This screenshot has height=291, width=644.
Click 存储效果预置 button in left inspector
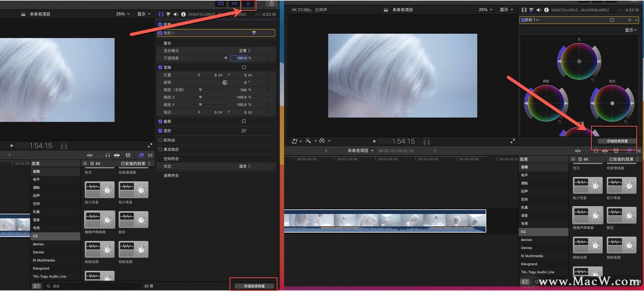[254, 286]
